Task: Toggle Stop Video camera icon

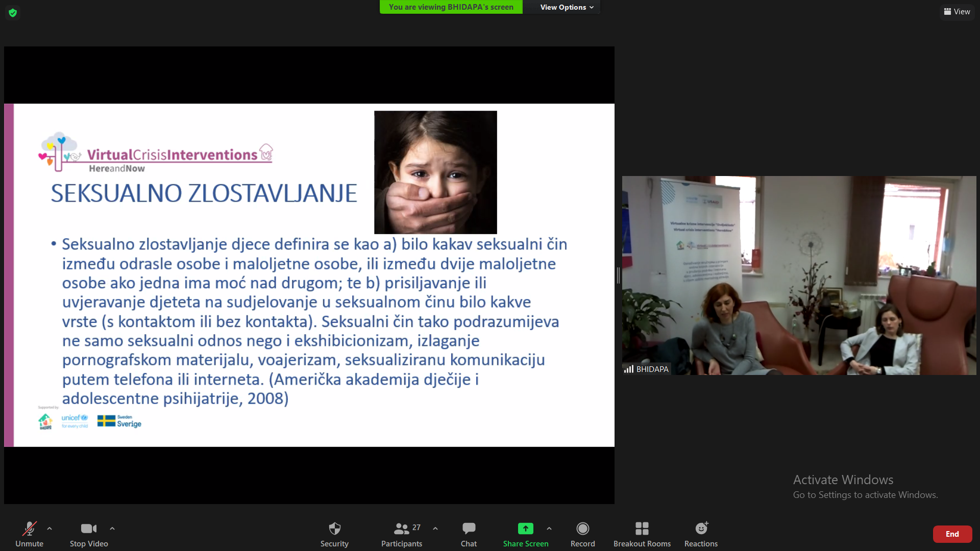Action: click(x=88, y=529)
